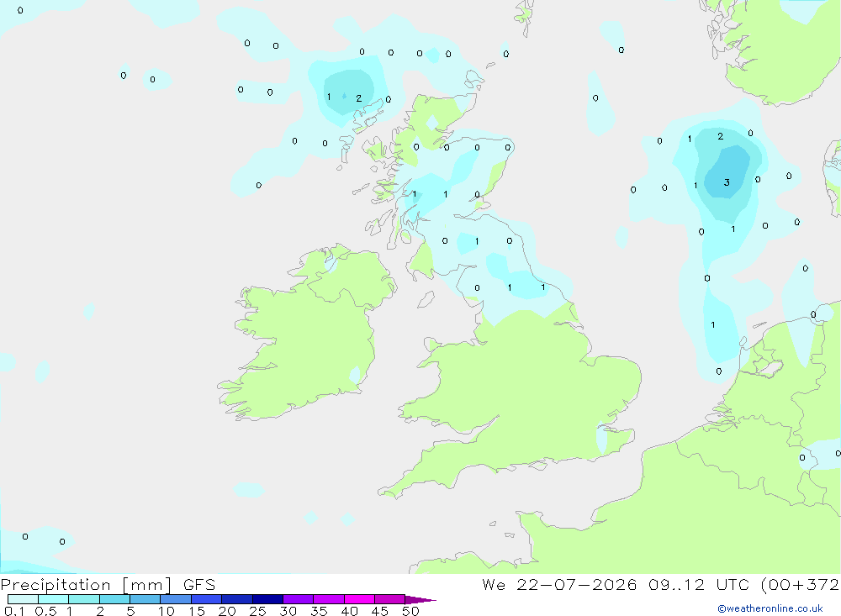
Task: Select the 45–50 mm legend swatch
Action: (x=390, y=599)
